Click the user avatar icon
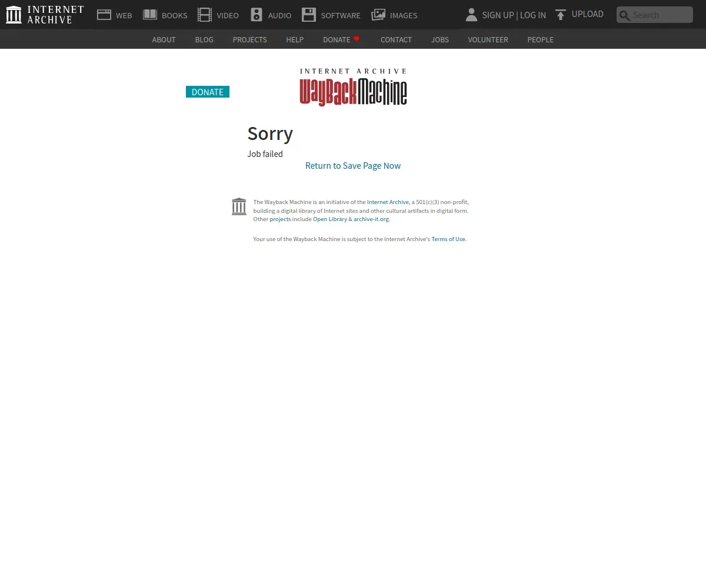Viewport: 706px width, 588px height. point(471,15)
